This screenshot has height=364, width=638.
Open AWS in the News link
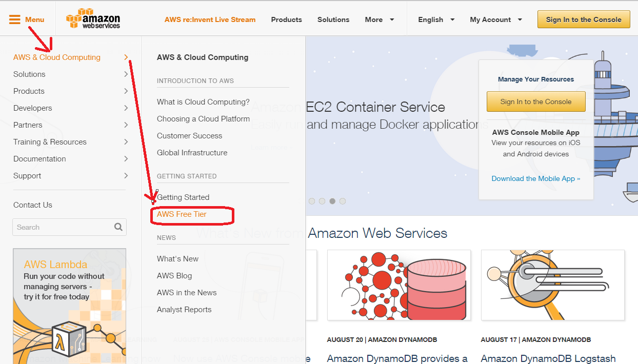click(x=187, y=293)
